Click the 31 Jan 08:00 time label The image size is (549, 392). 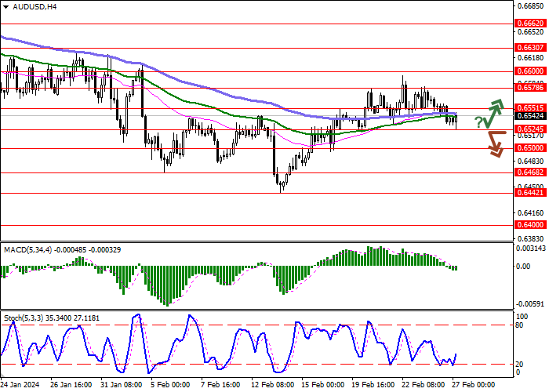tap(121, 385)
